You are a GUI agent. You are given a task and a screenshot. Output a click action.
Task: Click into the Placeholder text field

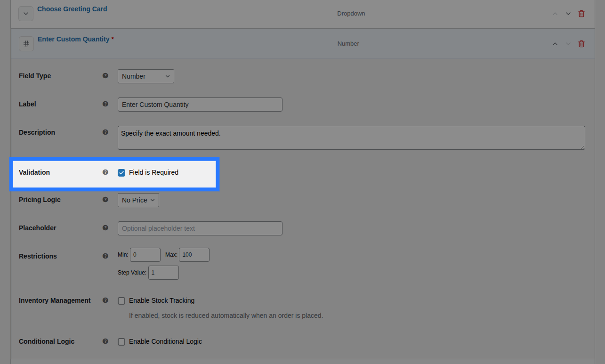click(200, 228)
